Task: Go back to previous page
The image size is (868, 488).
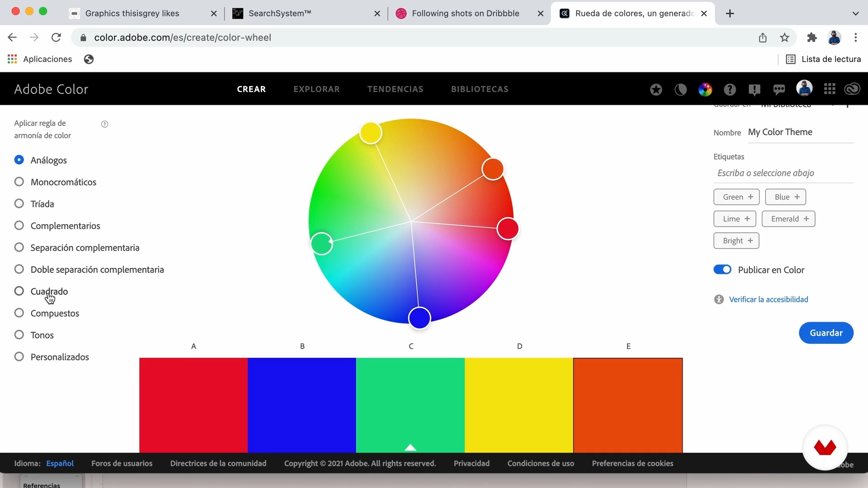Action: 12,38
